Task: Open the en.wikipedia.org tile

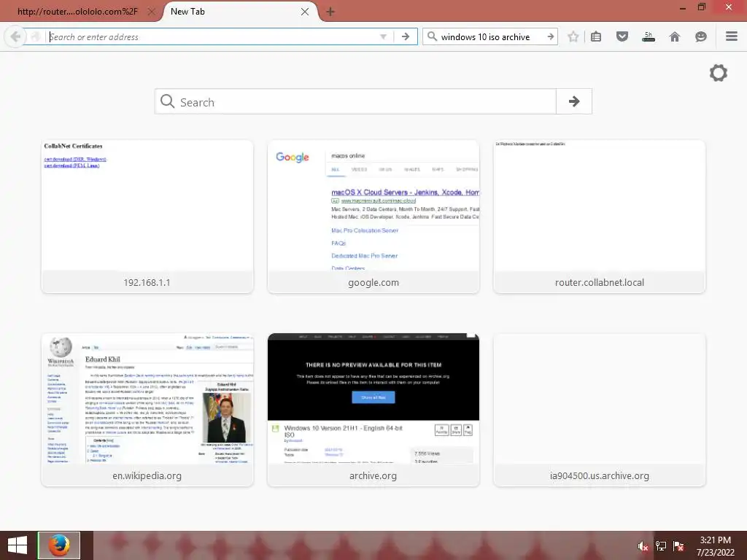Action: (147, 410)
